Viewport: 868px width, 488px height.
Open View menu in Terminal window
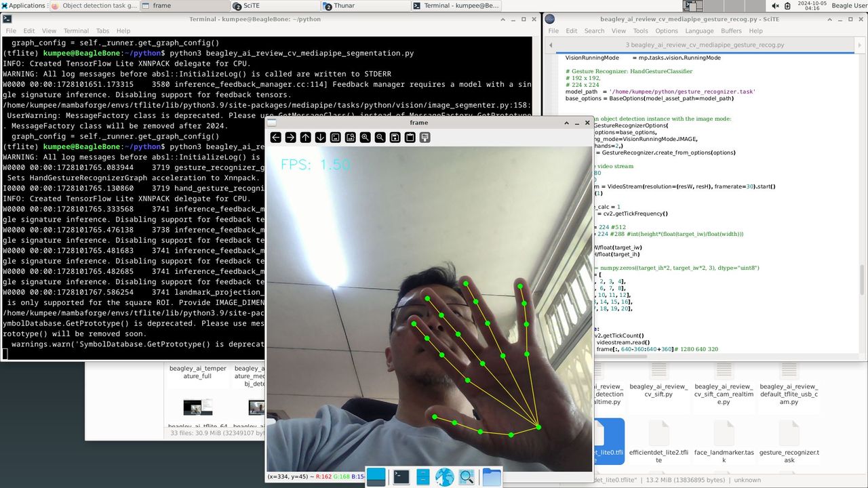[x=49, y=31]
